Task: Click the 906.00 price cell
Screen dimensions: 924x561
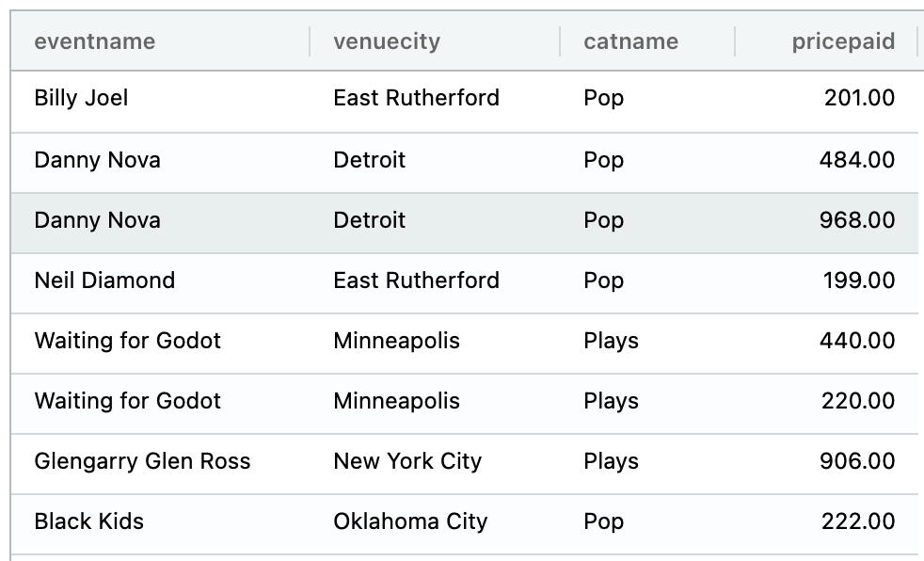Action: pyautogui.click(x=857, y=461)
